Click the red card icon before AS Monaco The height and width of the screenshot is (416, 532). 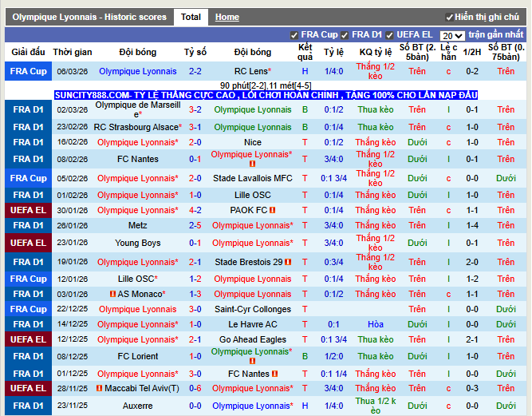112,294
